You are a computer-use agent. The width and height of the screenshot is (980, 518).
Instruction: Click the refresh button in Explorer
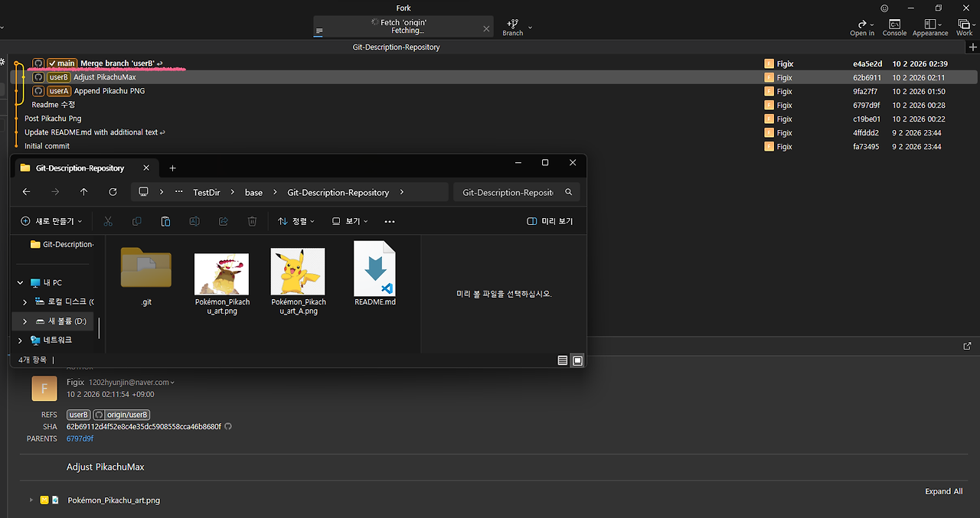113,192
